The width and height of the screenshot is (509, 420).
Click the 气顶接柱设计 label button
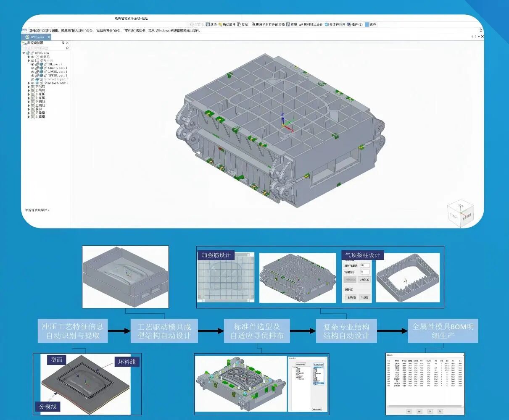363,255
